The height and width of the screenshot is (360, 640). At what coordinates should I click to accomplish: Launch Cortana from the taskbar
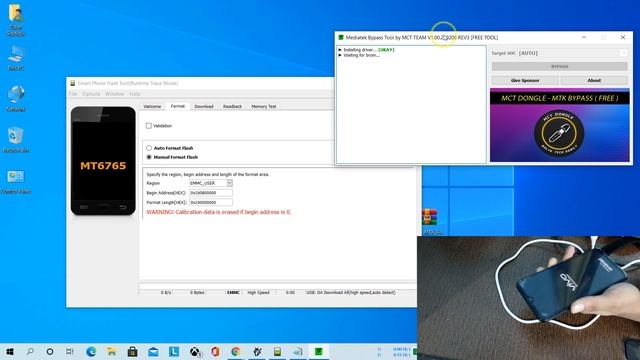[50, 351]
